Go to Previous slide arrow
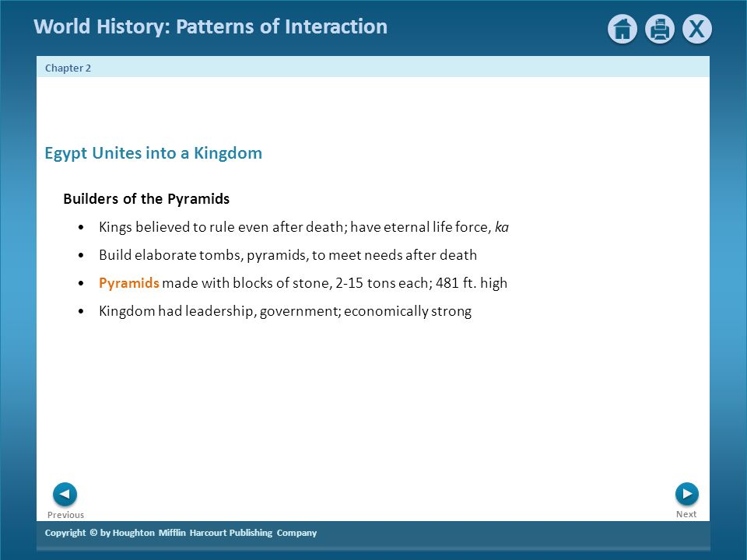 [x=65, y=495]
